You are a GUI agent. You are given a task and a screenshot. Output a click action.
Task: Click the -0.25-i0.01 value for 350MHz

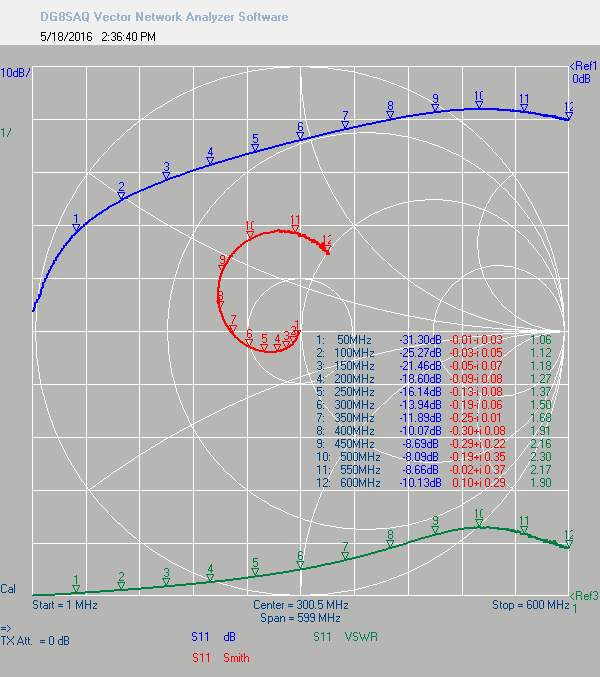coord(476,418)
